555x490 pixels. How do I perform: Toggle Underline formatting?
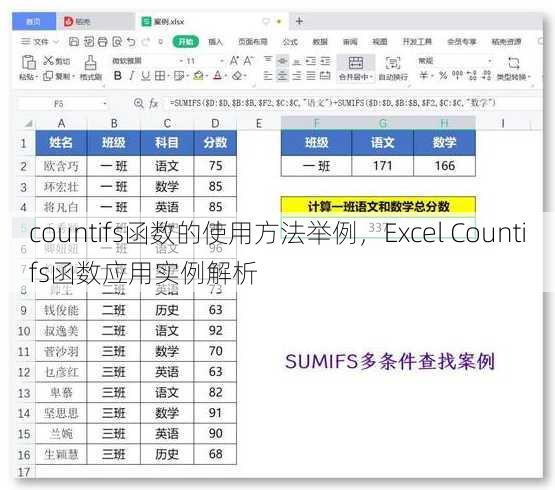pyautogui.click(x=145, y=75)
